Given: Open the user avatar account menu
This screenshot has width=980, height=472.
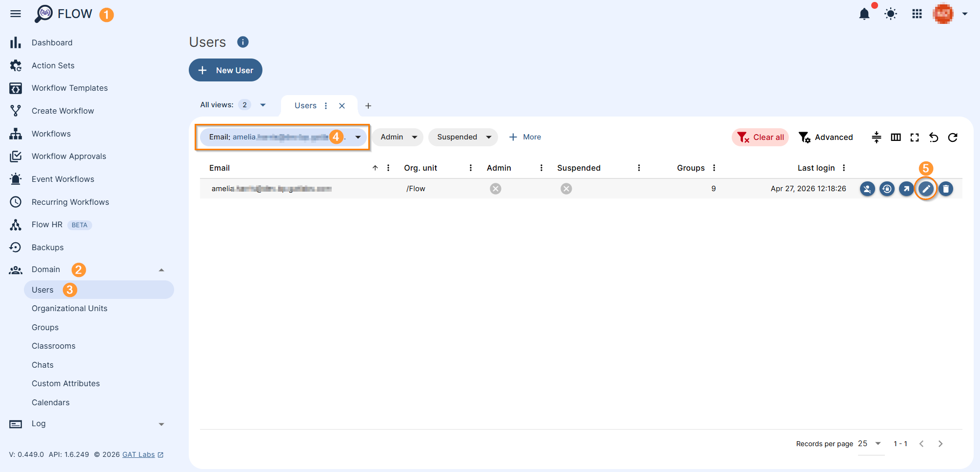Looking at the screenshot, I should click(x=943, y=14).
